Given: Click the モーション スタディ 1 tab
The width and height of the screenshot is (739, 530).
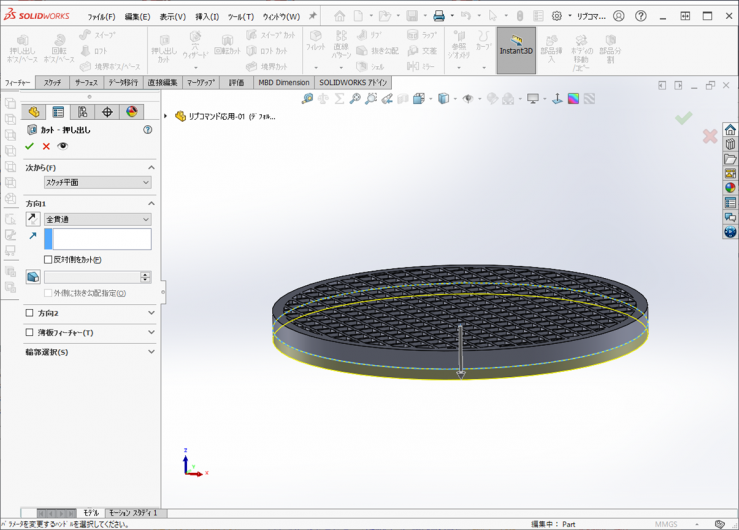Looking at the screenshot, I should [x=132, y=513].
